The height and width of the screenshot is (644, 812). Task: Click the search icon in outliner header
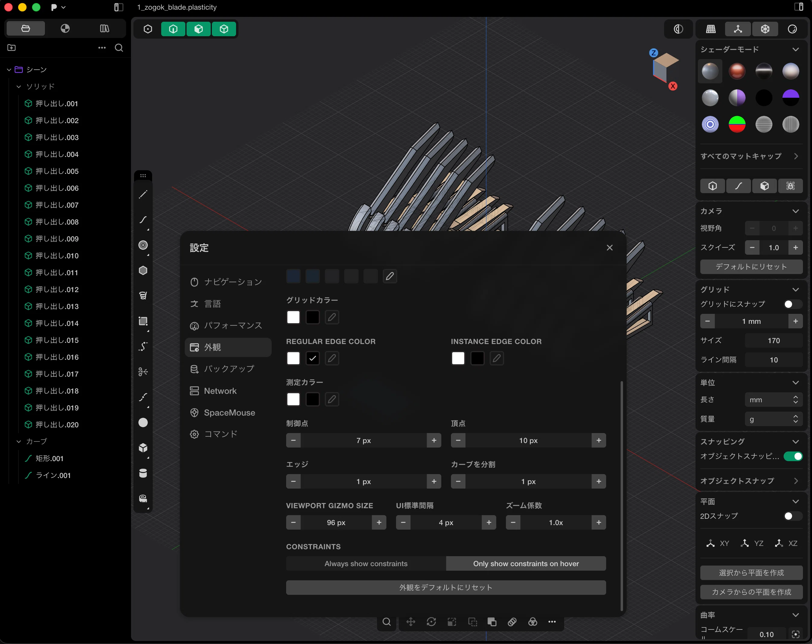pyautogui.click(x=119, y=48)
